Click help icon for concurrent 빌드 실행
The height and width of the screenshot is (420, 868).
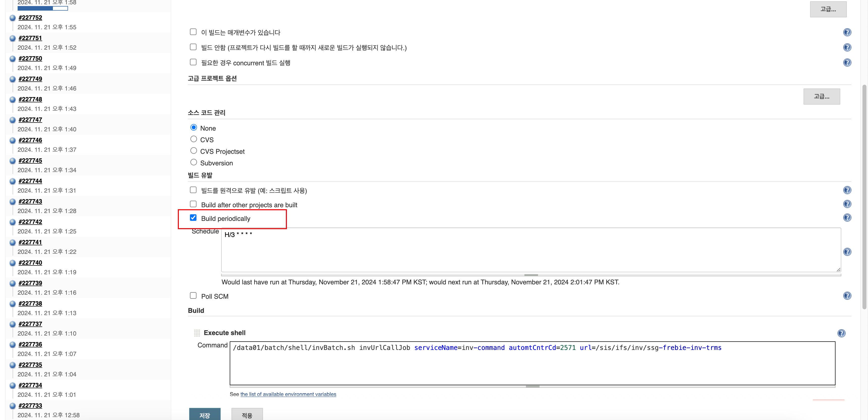(x=847, y=63)
